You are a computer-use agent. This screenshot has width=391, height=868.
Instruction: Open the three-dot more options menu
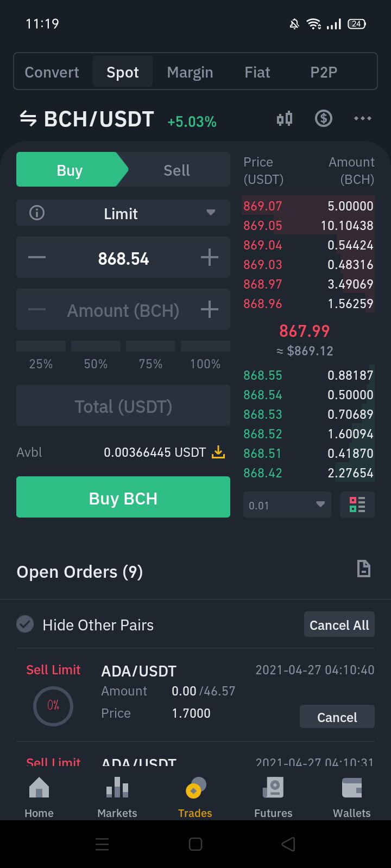(363, 118)
